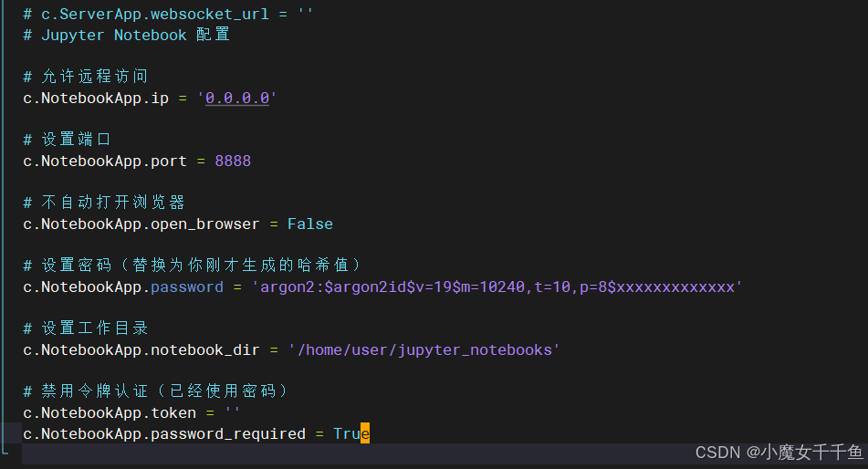Click the comment '设置端口'

tap(67, 139)
